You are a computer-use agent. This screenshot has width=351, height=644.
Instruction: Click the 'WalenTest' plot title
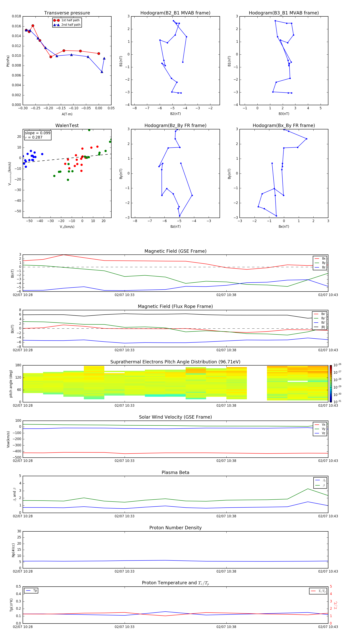(x=67, y=125)
